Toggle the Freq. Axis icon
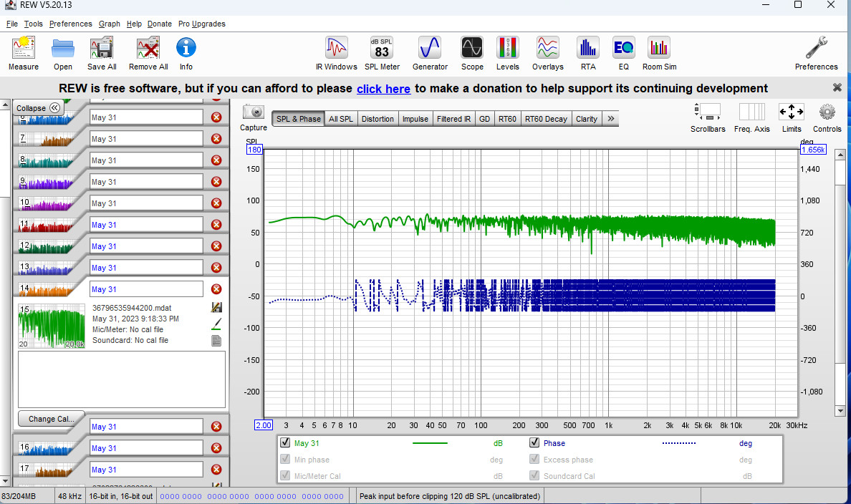This screenshot has width=851, height=504. [751, 112]
